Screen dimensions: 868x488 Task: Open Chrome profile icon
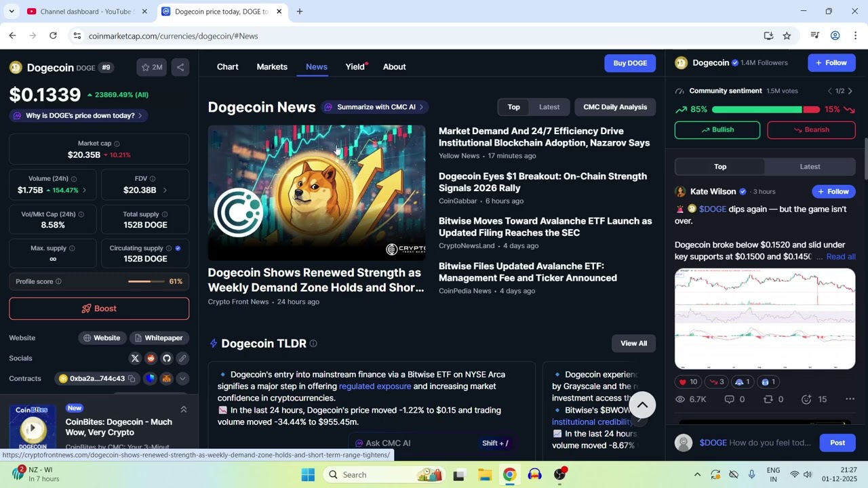(x=835, y=35)
